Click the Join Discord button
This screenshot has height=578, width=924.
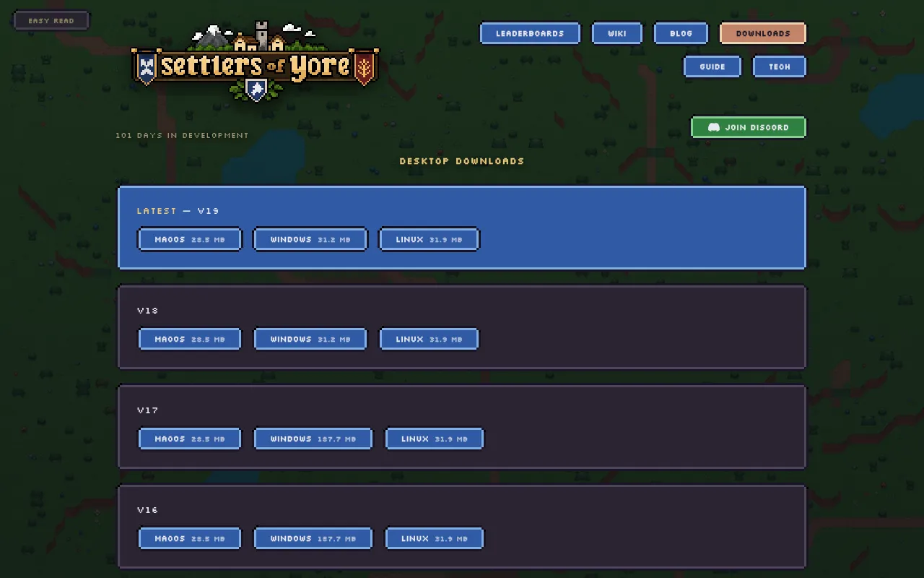tap(749, 127)
